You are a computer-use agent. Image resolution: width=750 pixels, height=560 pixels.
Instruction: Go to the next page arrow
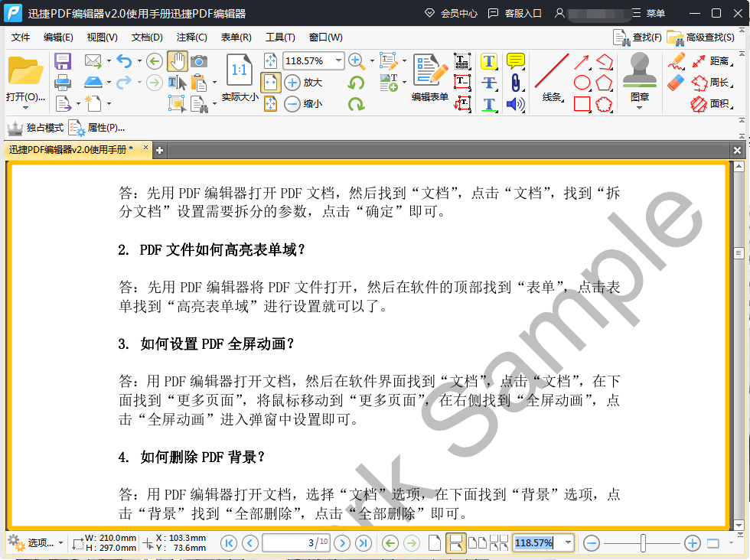(342, 542)
